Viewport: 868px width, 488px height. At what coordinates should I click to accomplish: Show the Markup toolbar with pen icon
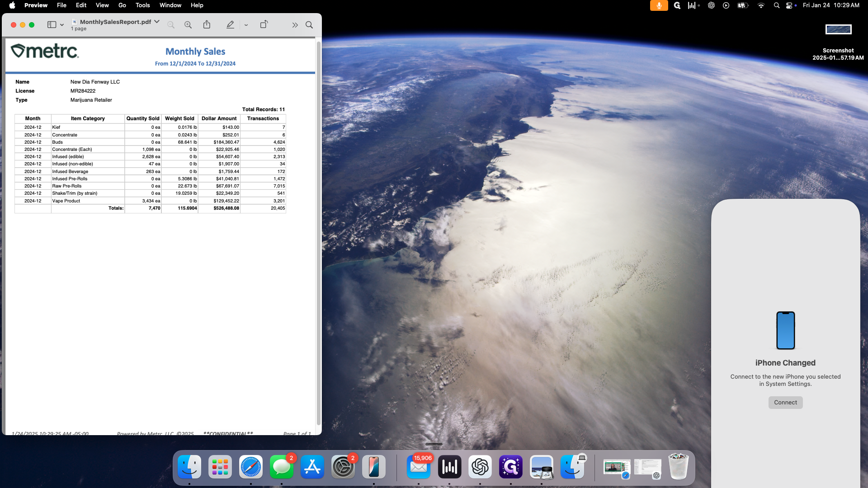click(230, 25)
